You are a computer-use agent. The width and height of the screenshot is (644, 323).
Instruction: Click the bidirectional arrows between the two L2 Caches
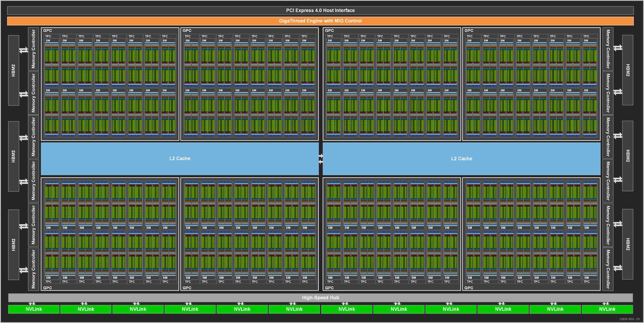coord(321,159)
